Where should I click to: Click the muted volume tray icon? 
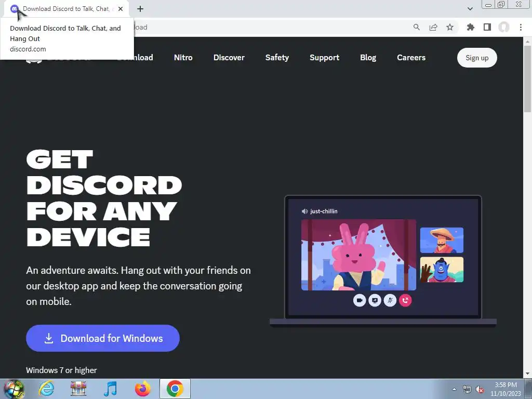point(479,389)
